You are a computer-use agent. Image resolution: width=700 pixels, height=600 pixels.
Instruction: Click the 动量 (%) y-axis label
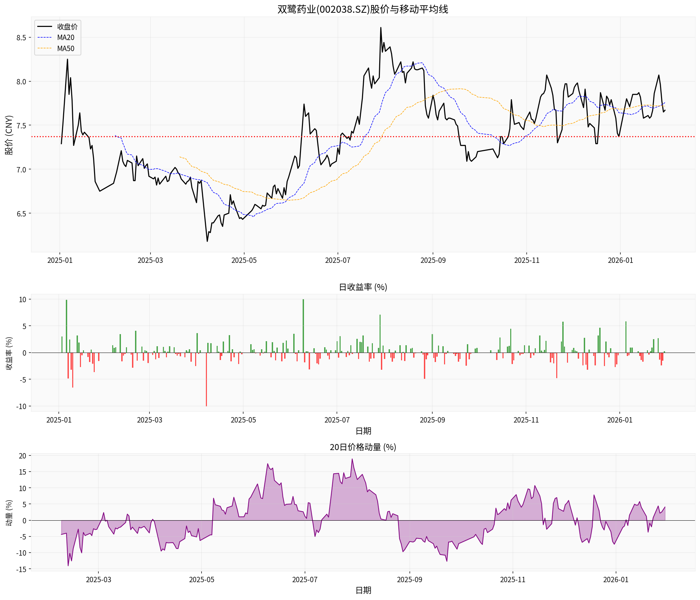[9, 513]
